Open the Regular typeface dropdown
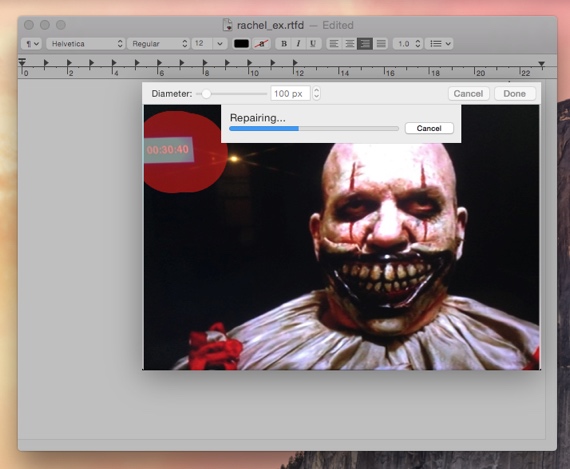The image size is (570, 469). (158, 44)
